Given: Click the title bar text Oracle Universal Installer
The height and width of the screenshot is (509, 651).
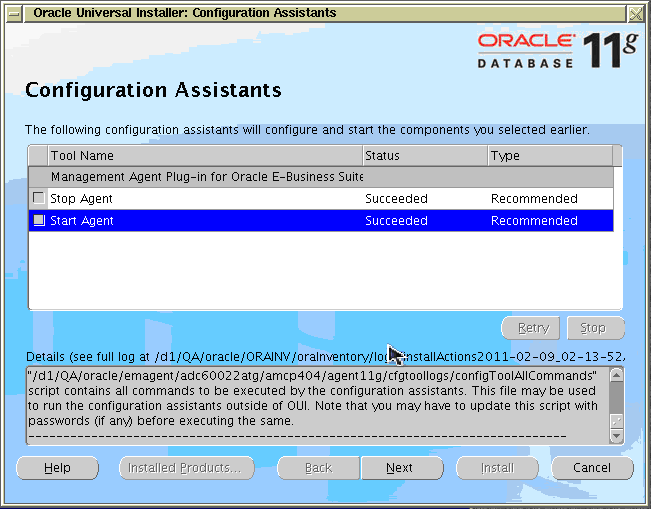Looking at the screenshot, I should [185, 13].
